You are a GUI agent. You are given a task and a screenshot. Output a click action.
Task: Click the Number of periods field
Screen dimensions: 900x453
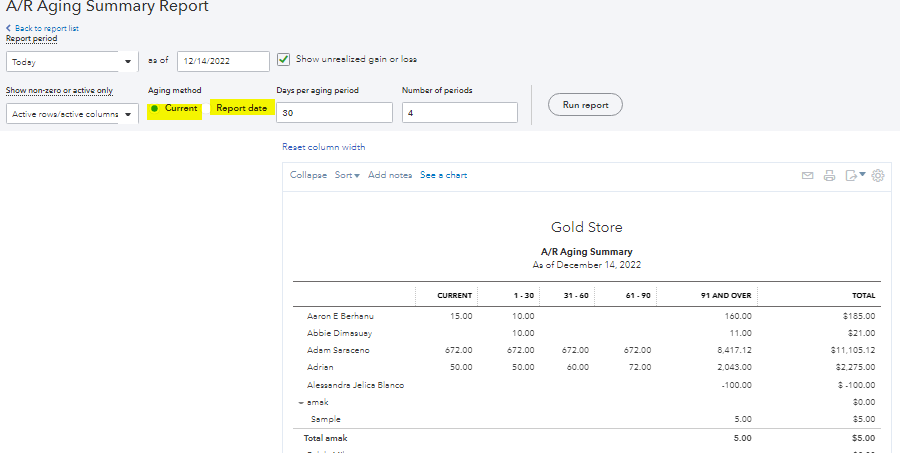(459, 113)
